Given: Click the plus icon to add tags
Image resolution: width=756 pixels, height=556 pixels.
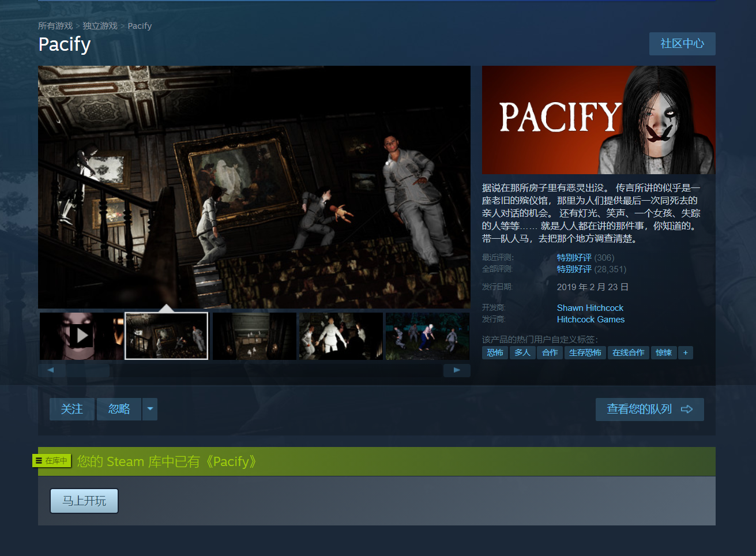Looking at the screenshot, I should [685, 352].
